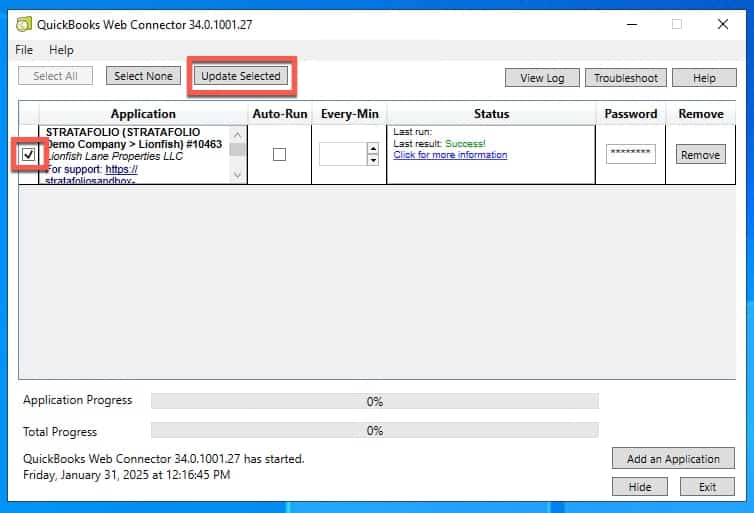Minimize the Web Connector window
The image size is (754, 513).
click(x=632, y=24)
